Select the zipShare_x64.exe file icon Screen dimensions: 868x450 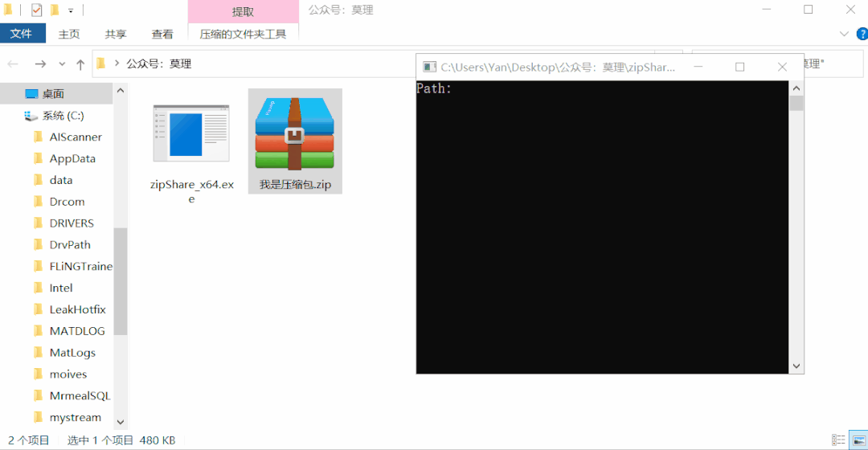(191, 133)
